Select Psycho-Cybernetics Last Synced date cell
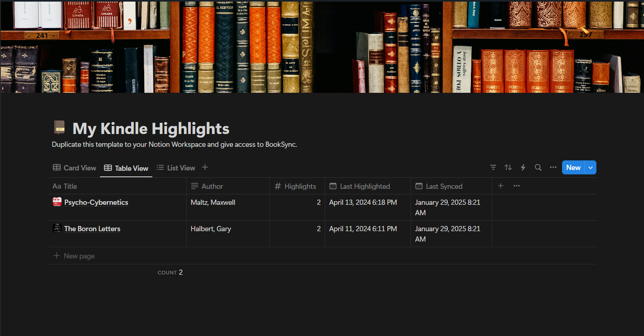The width and height of the screenshot is (644, 336). tap(451, 207)
